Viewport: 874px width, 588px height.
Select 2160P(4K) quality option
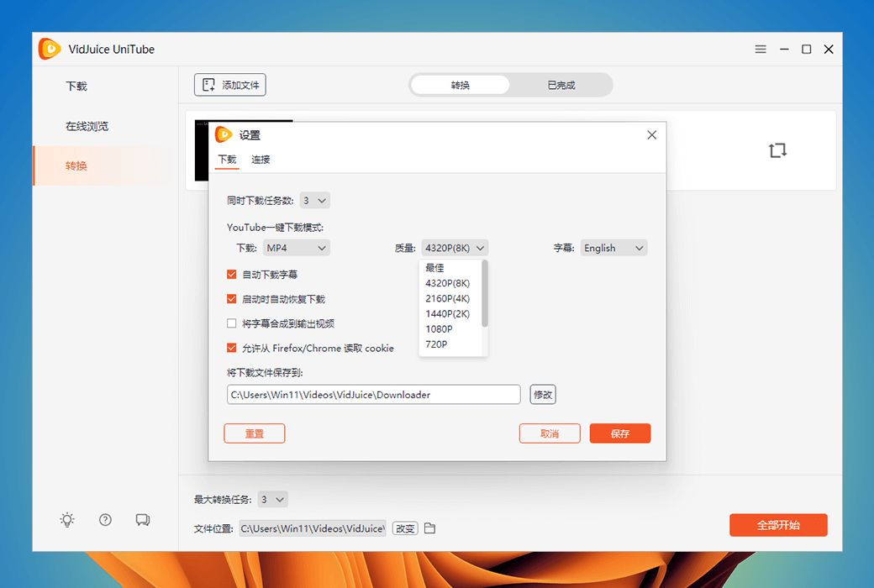pos(450,298)
